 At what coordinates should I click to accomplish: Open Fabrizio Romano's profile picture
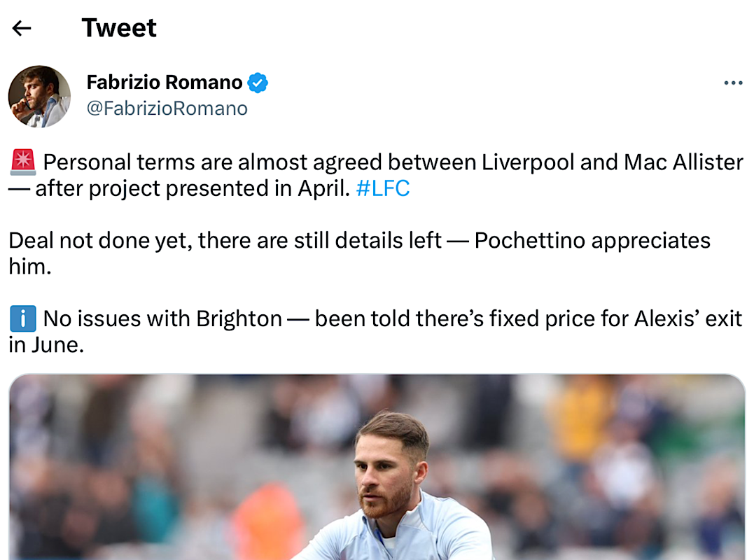pos(39,96)
